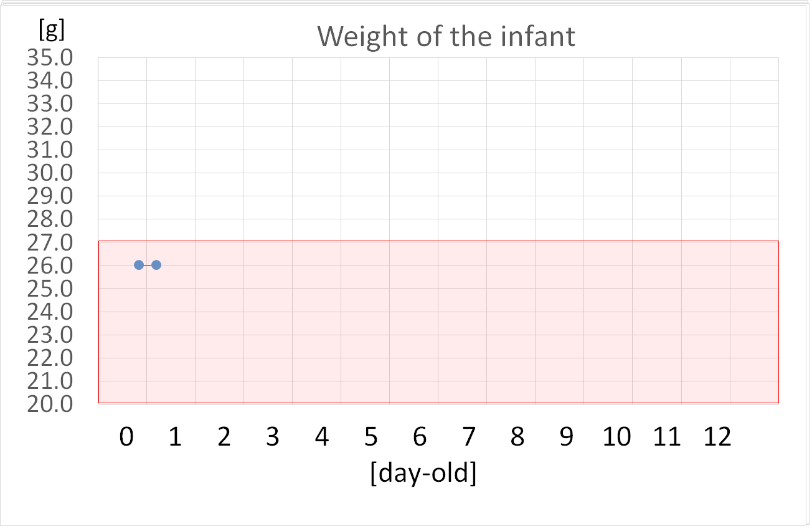812x531 pixels.
Task: Click the [day-old] axis title
Action: pos(423,474)
